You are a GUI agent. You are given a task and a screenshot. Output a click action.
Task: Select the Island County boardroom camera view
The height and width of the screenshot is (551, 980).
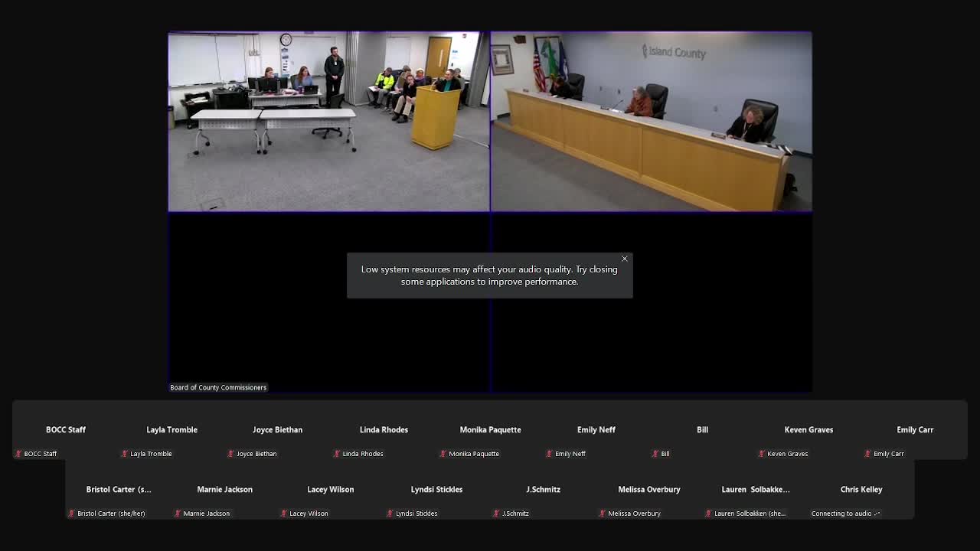(x=651, y=121)
